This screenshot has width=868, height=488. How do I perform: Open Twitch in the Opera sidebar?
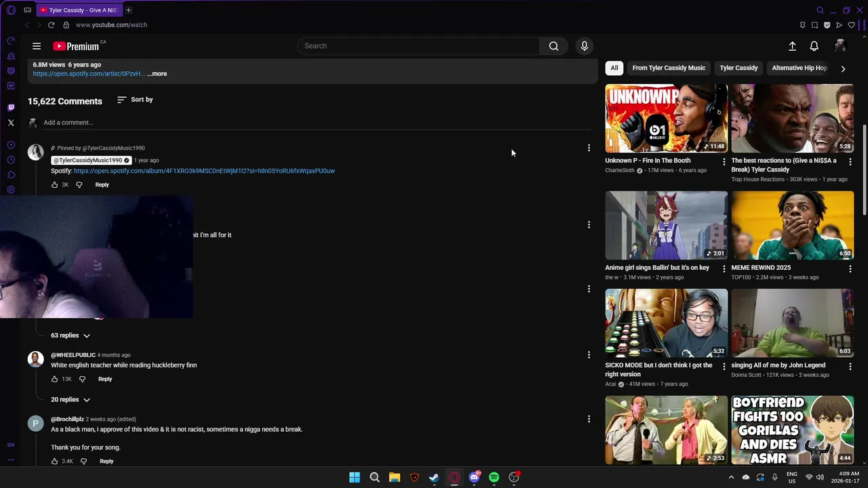(11, 108)
